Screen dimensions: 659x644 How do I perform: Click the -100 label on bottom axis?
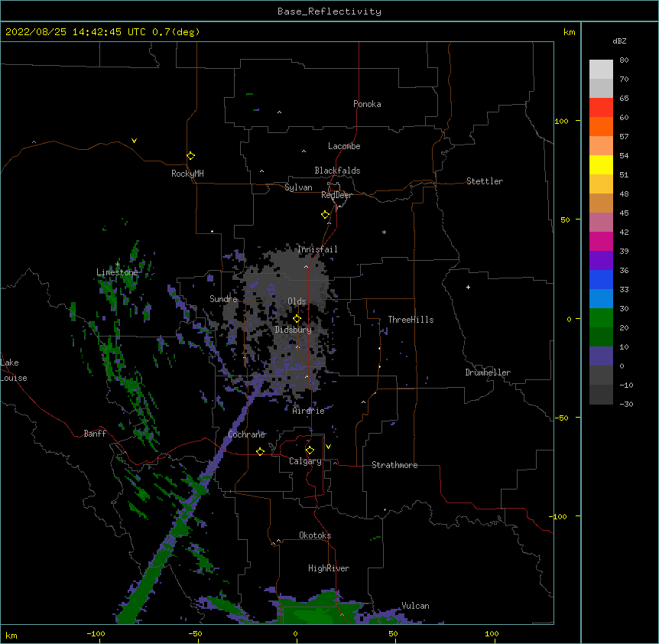pos(96,633)
